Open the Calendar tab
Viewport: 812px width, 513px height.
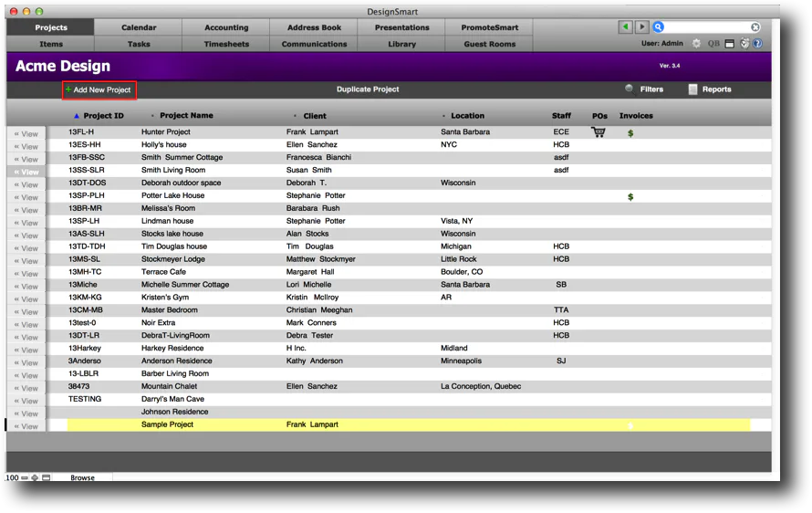pos(139,27)
